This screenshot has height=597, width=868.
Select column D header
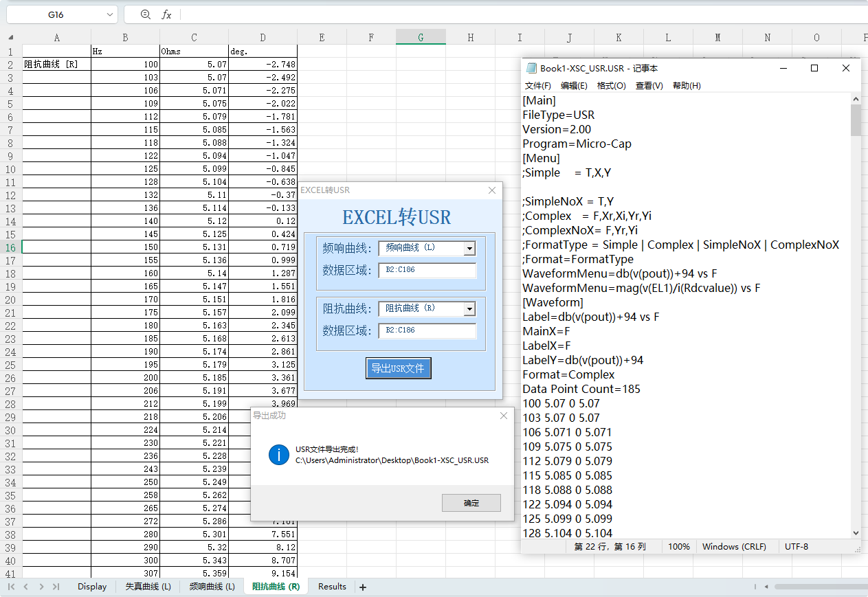(263, 38)
